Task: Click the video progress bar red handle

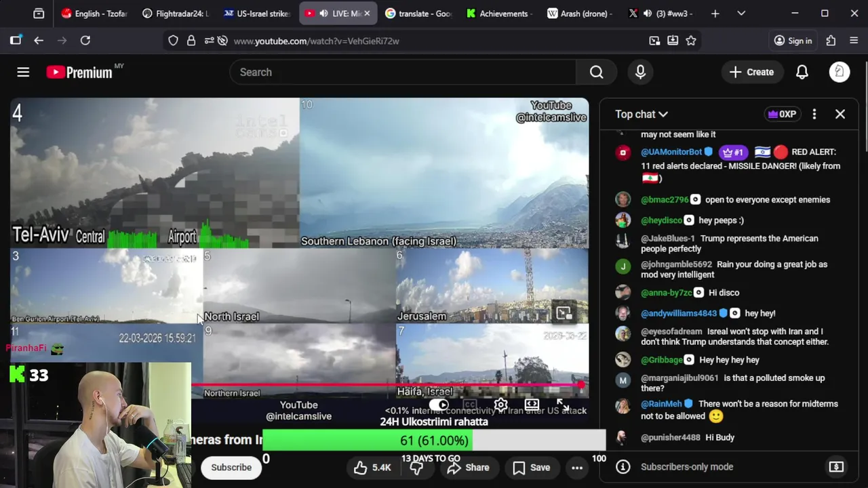Action: (x=581, y=385)
